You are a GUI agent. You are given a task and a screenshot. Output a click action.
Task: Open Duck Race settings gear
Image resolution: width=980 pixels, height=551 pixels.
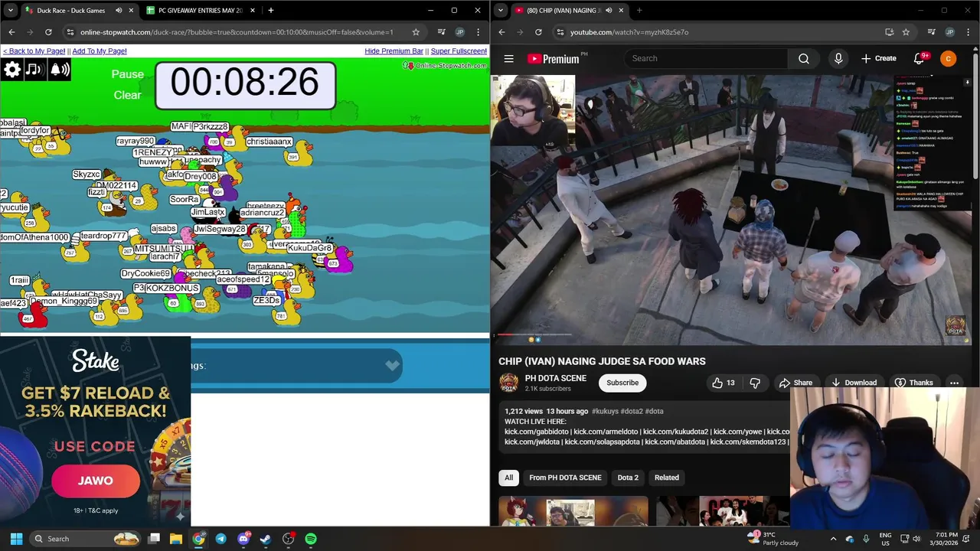pyautogui.click(x=12, y=70)
